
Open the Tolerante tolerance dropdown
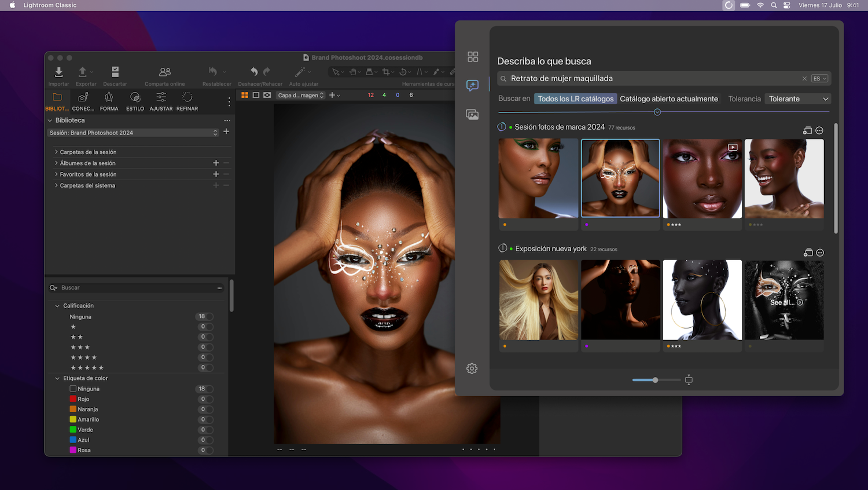click(x=798, y=99)
